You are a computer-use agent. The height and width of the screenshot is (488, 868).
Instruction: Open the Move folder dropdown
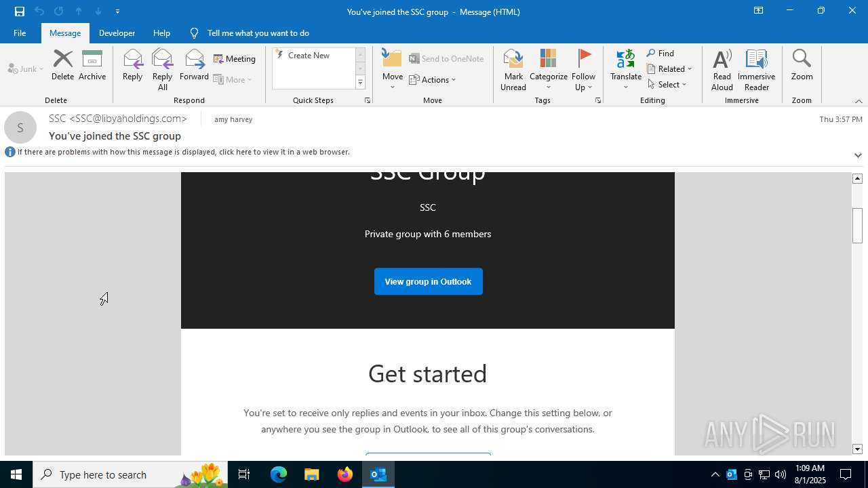(393, 70)
